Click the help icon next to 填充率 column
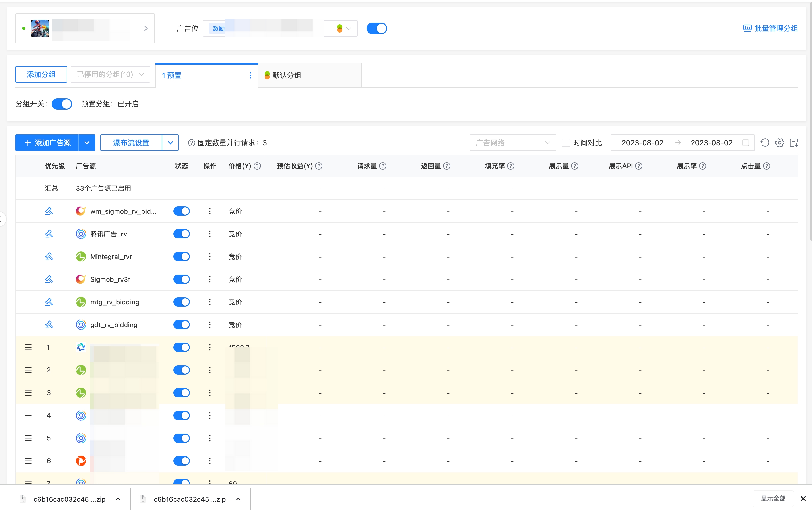Viewport: 812px width, 513px height. (510, 166)
